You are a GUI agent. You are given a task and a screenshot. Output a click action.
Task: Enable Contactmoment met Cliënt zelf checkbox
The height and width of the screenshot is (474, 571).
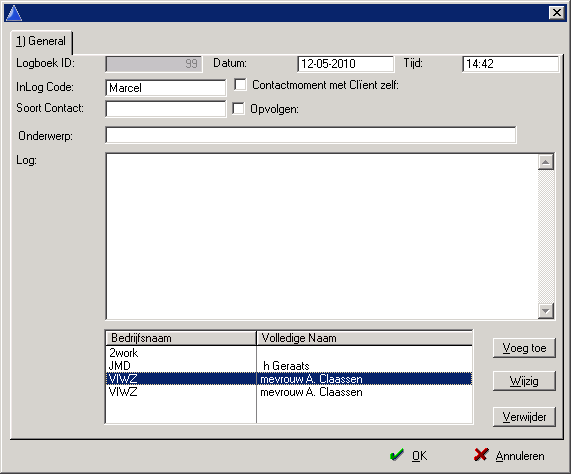point(240,84)
